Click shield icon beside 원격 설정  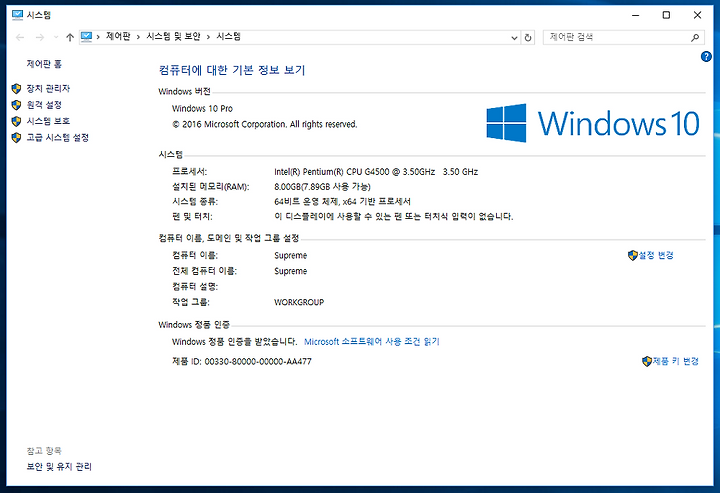point(17,105)
